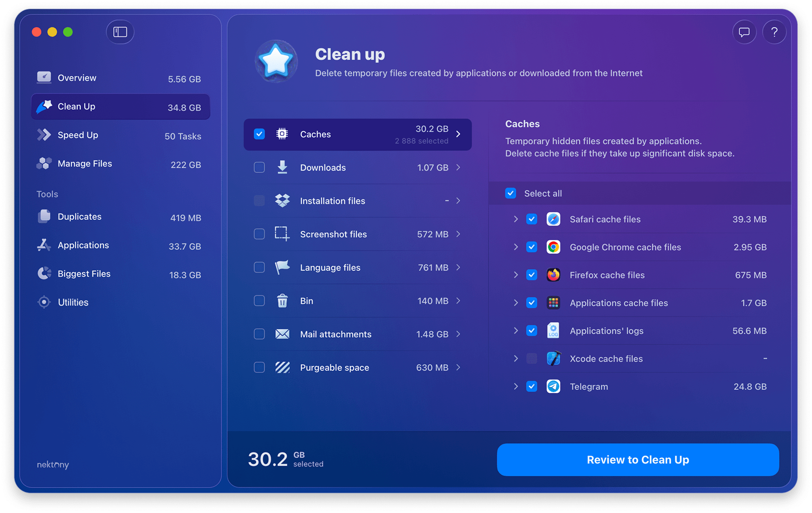The height and width of the screenshot is (513, 812).
Task: Uncheck Select all in Caches panel
Action: [x=511, y=193]
